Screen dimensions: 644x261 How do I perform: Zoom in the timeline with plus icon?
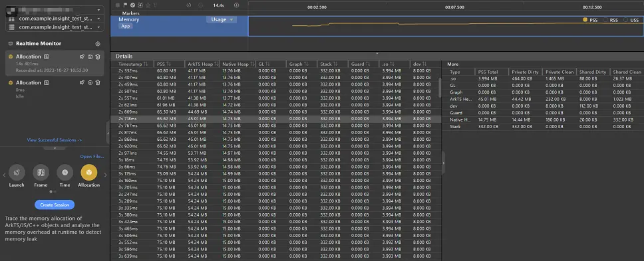236,5
